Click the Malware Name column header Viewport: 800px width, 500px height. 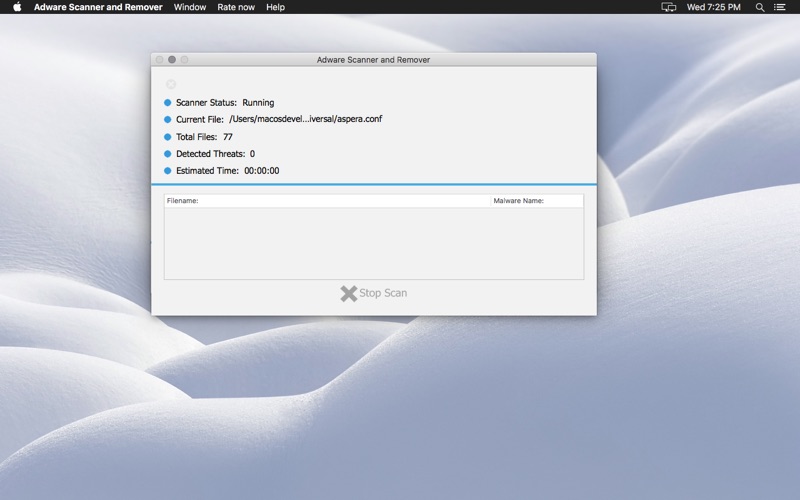pyautogui.click(x=537, y=201)
